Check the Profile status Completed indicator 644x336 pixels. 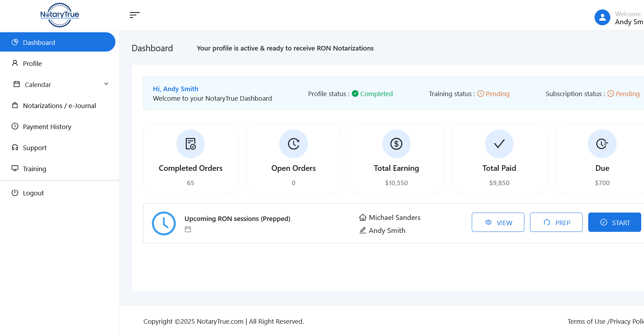[373, 94]
